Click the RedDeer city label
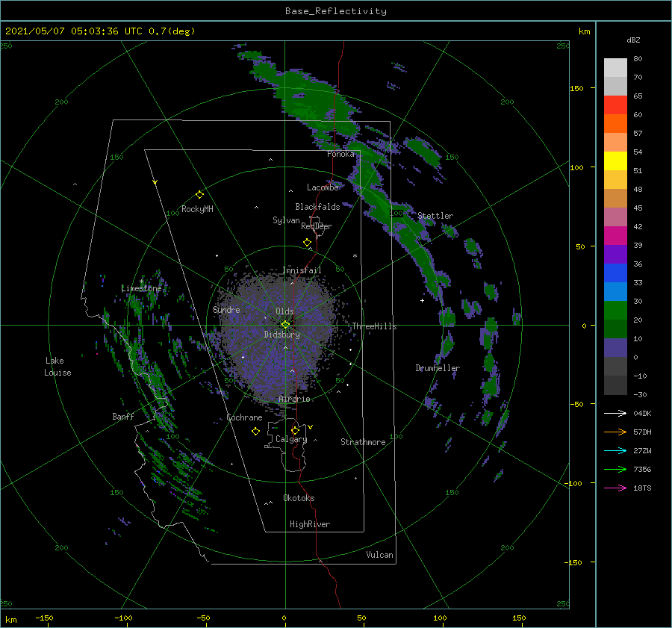The width and height of the screenshot is (672, 628). coord(317,226)
